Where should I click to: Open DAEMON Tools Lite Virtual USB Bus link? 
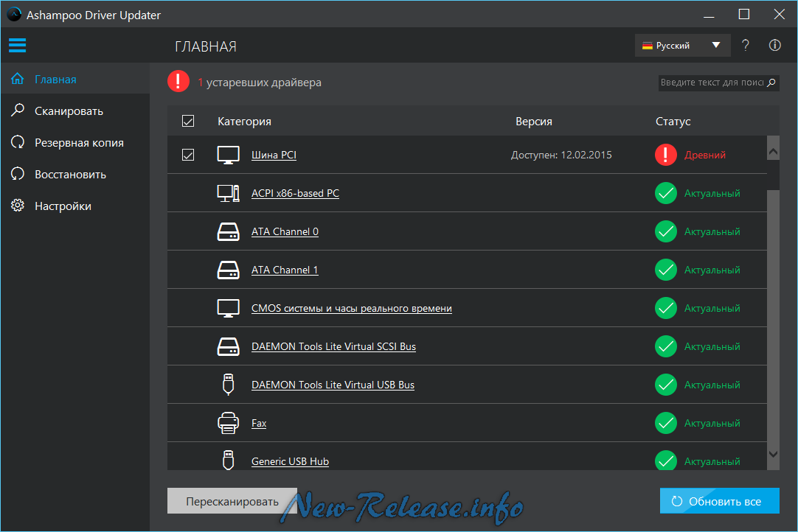[333, 385]
